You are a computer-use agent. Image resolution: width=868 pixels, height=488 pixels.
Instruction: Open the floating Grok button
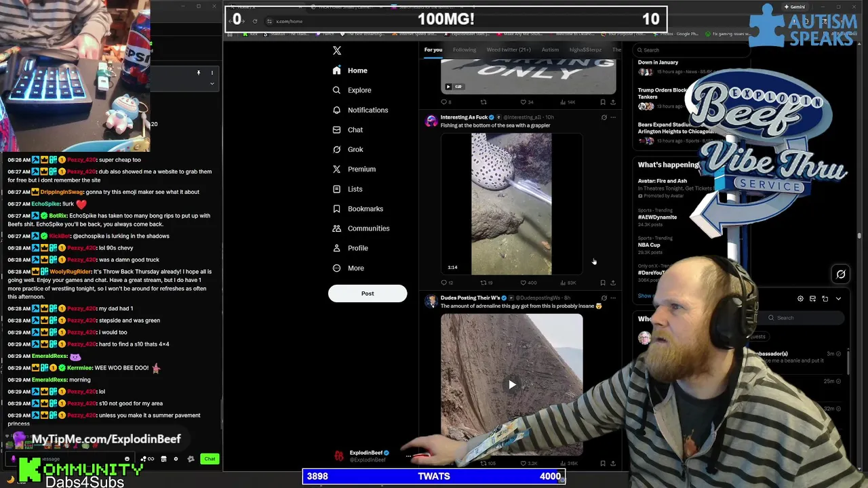click(841, 274)
